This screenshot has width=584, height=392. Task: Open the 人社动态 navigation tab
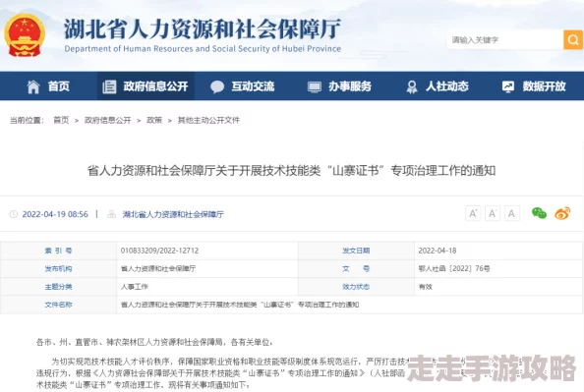point(437,86)
